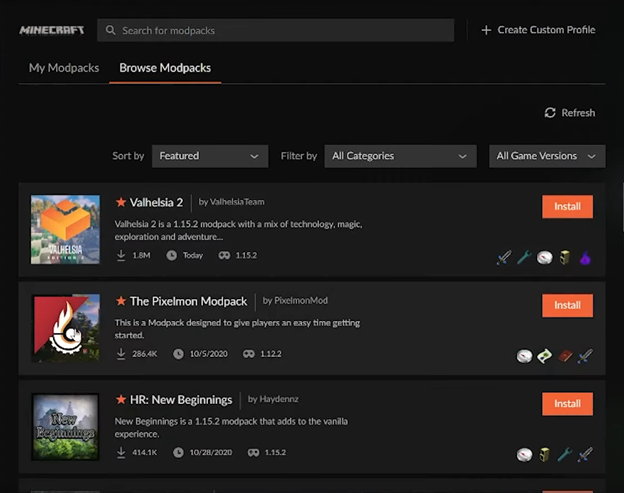Open Create Custom Profile

538,30
